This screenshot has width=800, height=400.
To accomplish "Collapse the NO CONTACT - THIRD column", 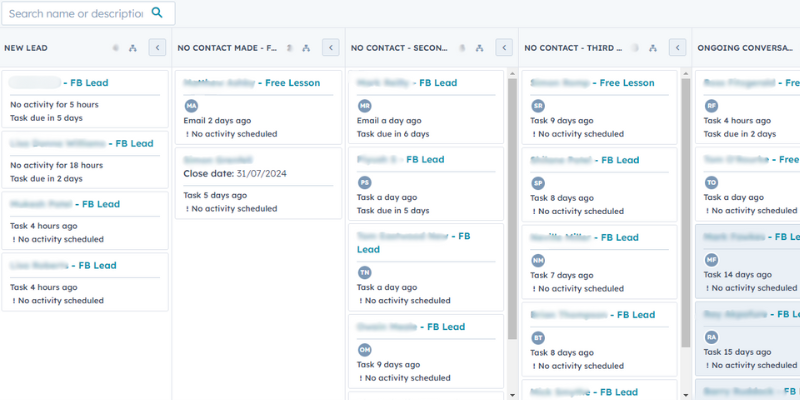I will (678, 47).
